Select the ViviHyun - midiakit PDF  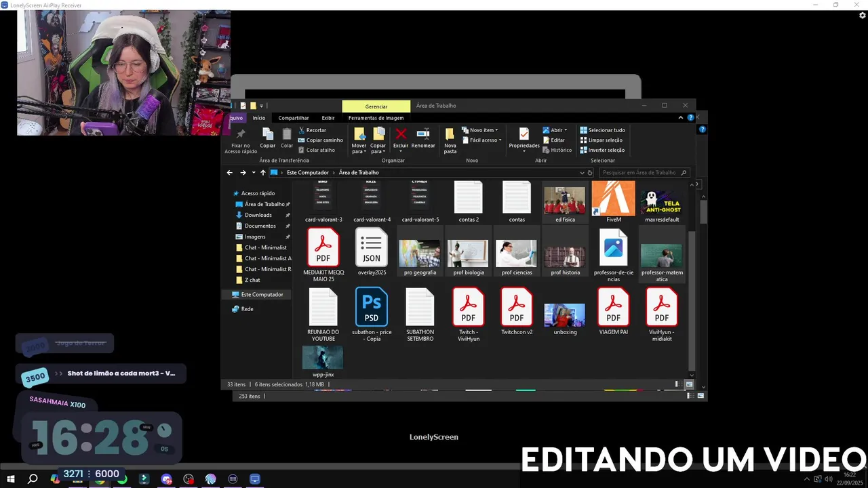click(x=662, y=314)
